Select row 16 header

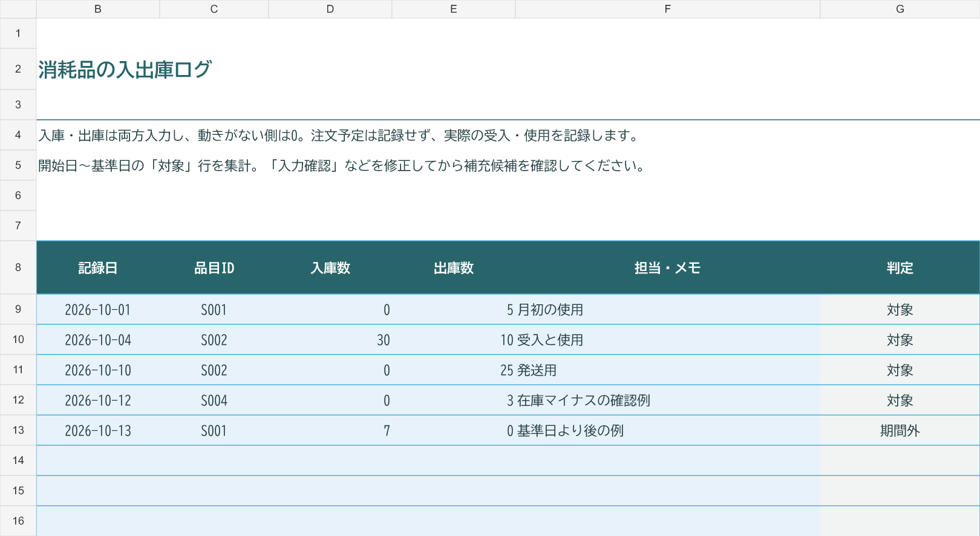coord(18,521)
